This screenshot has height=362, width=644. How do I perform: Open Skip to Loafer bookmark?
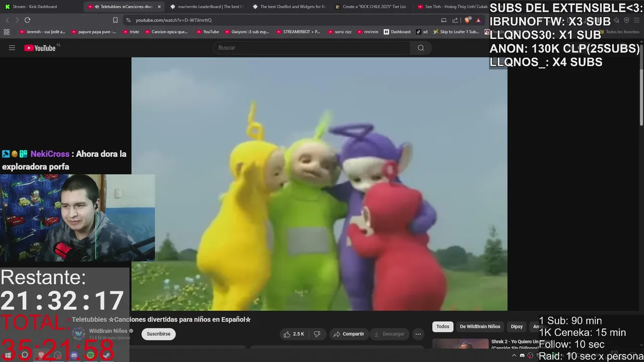pos(456,32)
